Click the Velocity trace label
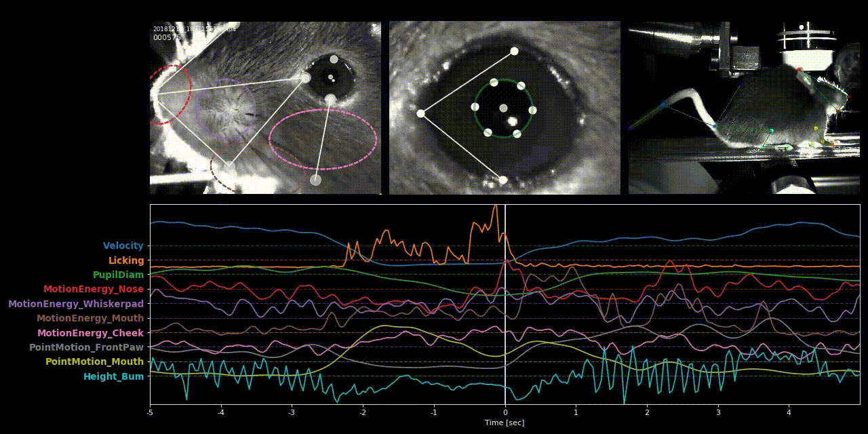This screenshot has width=868, height=434. tap(123, 246)
